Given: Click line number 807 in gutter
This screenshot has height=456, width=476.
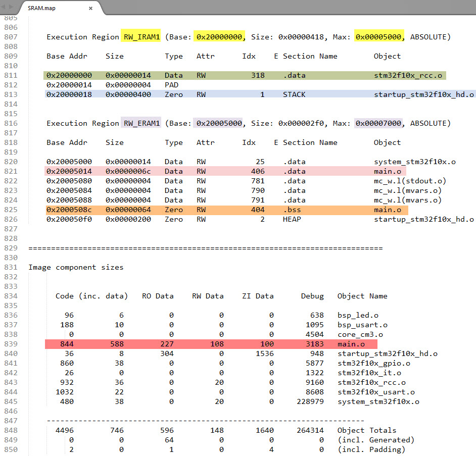Looking at the screenshot, I should pyautogui.click(x=11, y=37).
